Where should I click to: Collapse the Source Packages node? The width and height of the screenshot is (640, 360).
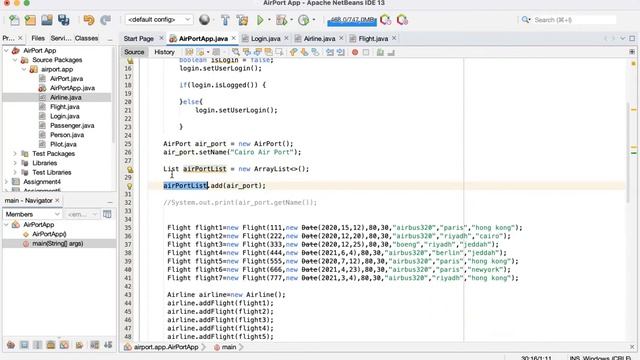(x=15, y=60)
